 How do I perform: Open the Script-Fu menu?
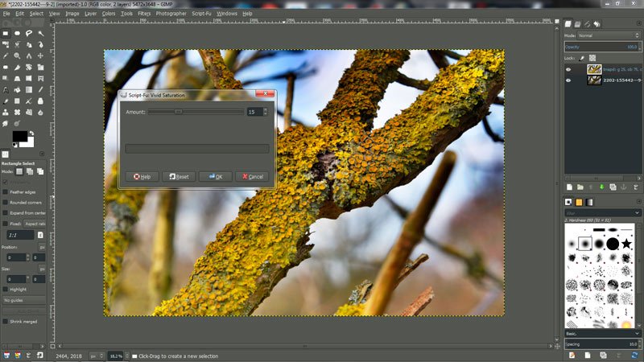[201, 14]
